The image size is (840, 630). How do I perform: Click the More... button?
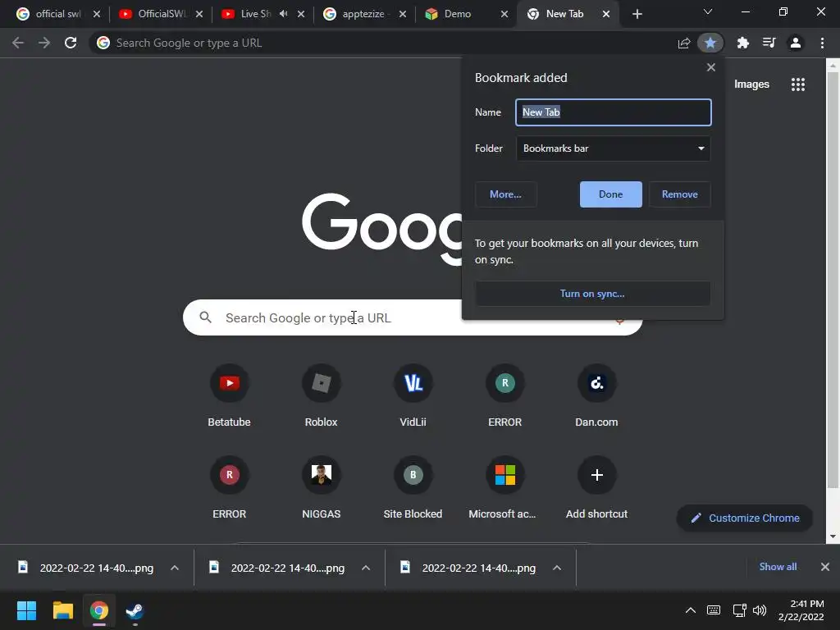pos(505,194)
